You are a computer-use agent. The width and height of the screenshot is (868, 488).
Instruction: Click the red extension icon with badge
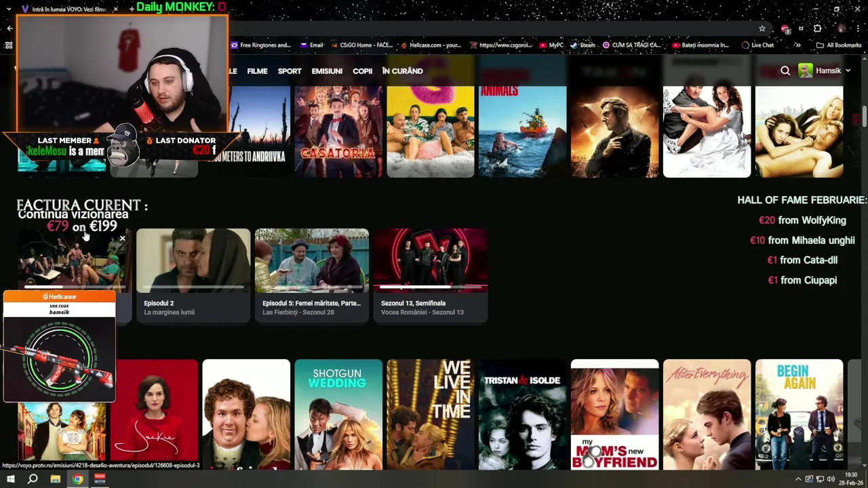coord(785,28)
